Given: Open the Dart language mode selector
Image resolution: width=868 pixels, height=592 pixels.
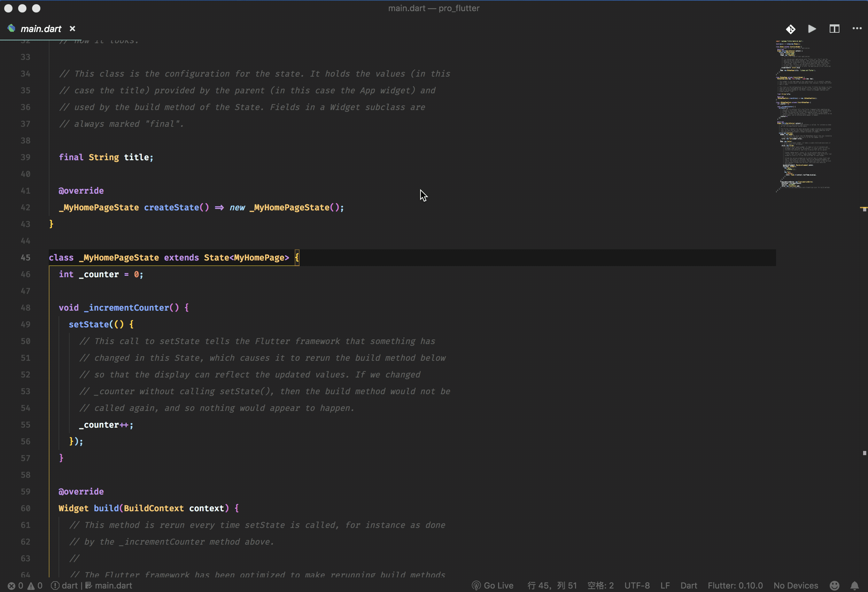Looking at the screenshot, I should point(688,585).
